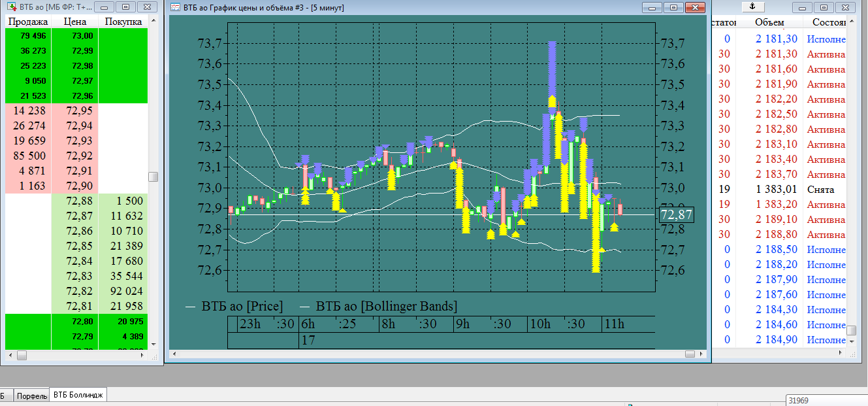Click the 10h label on the time axis

[540, 324]
